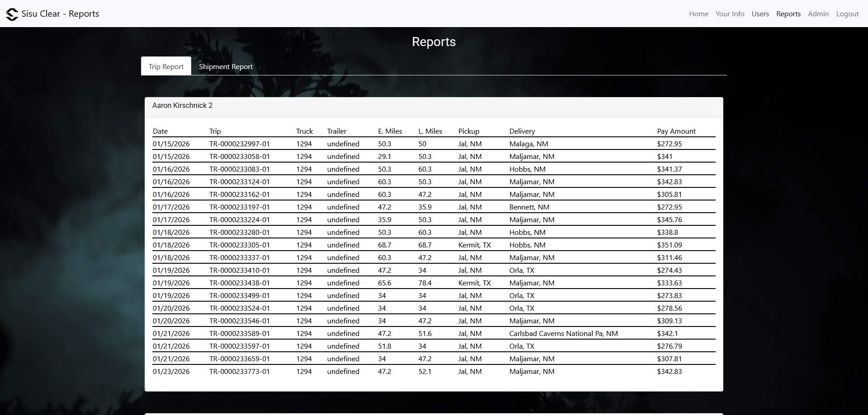Open the Admin section
Screen dimensions: 868x415
(x=818, y=14)
